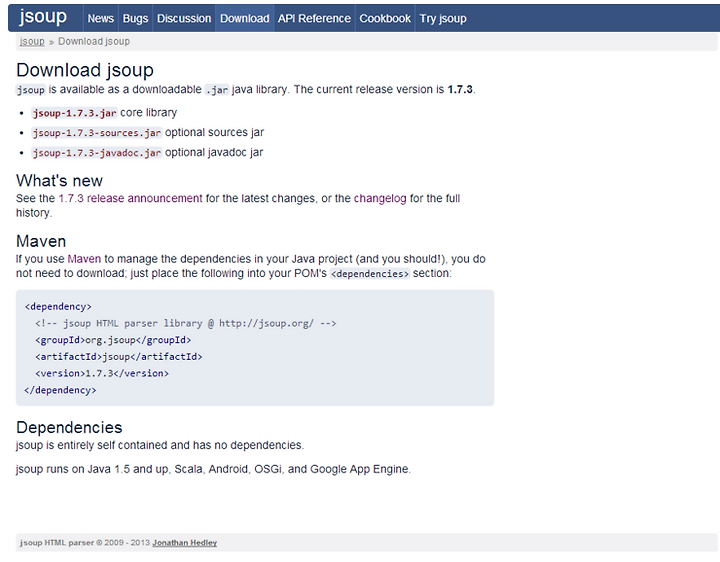Click the <artifactId>jsoup</artifactId> code line

pos(118,357)
